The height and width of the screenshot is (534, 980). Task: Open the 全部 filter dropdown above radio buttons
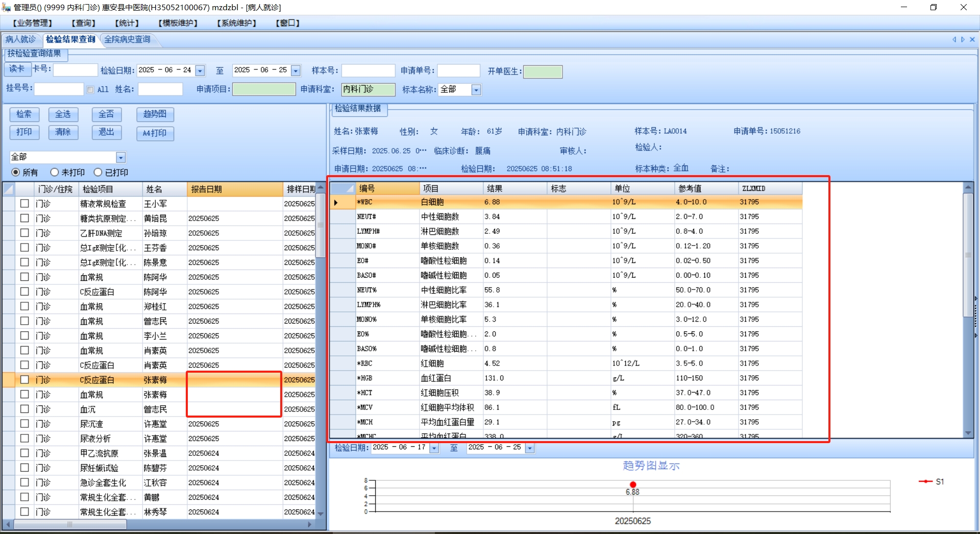[120, 157]
